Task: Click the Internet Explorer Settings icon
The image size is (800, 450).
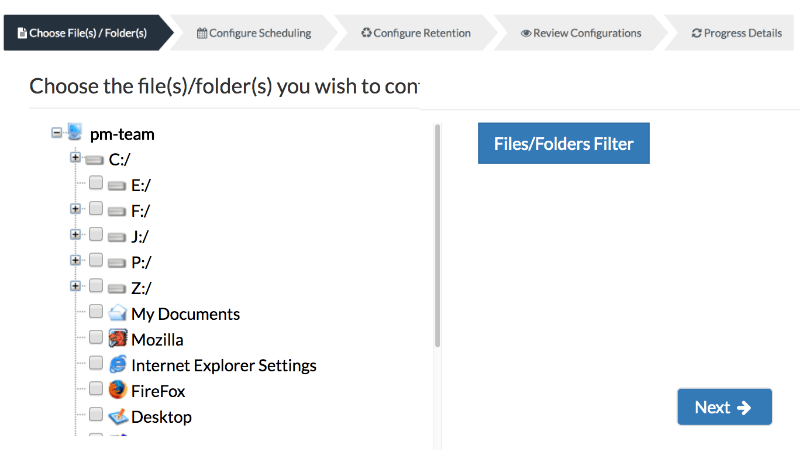Action: [117, 364]
